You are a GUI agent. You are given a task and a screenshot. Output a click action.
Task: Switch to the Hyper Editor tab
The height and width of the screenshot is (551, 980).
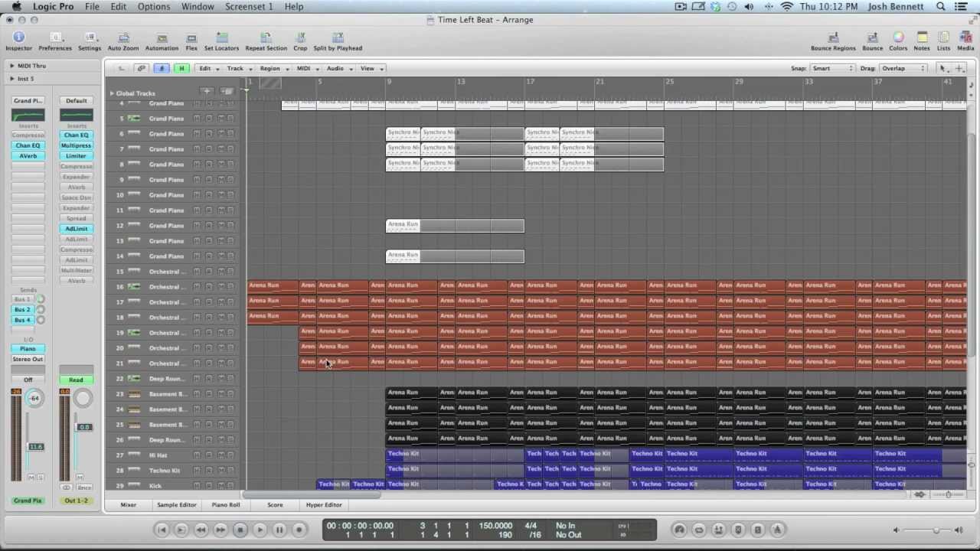click(324, 505)
